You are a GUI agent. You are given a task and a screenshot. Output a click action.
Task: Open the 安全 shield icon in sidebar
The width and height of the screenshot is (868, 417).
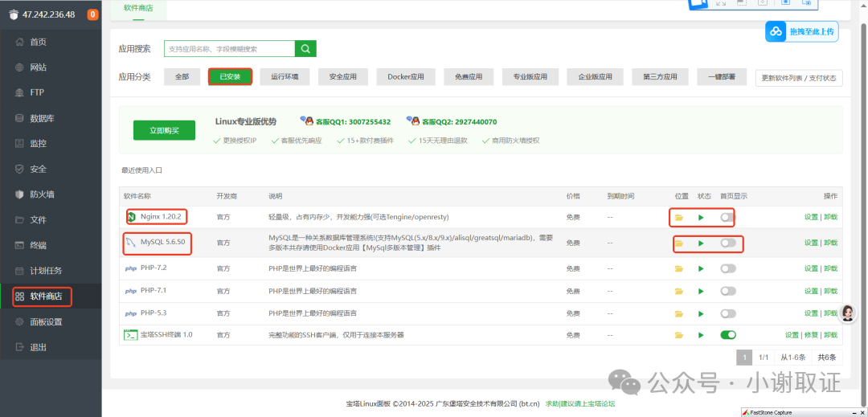20,170
